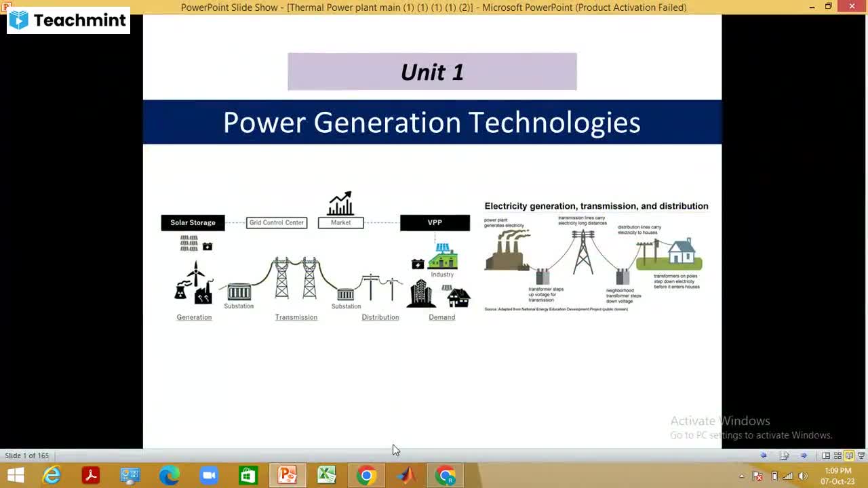Open Slide Sorter view icon

click(837, 455)
